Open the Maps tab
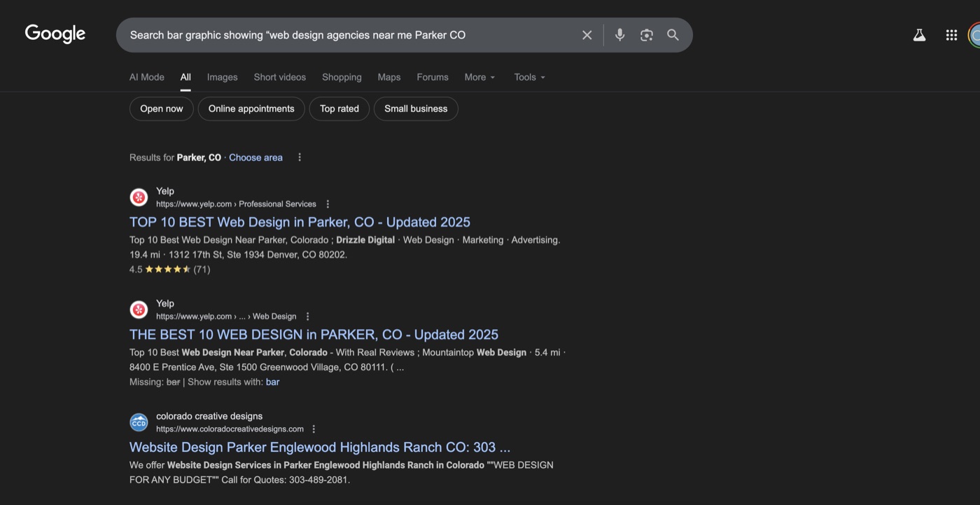 pyautogui.click(x=389, y=77)
